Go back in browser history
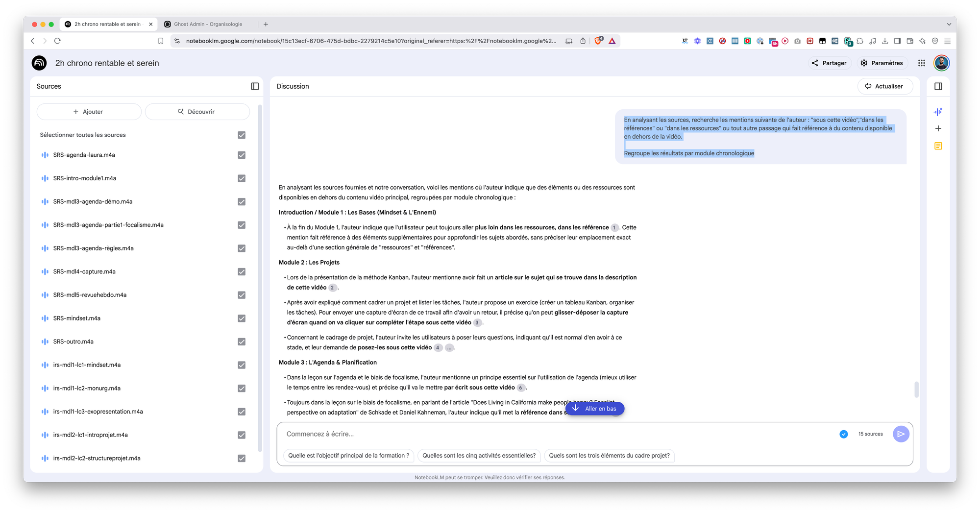The image size is (980, 513). 33,41
